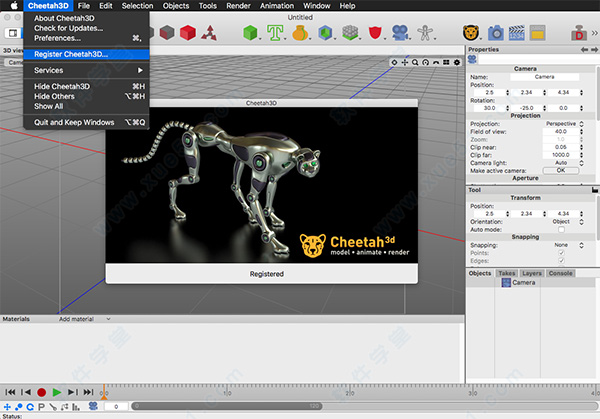Select Check for Updates menu entry
The height and width of the screenshot is (419, 600).
(x=86, y=28)
